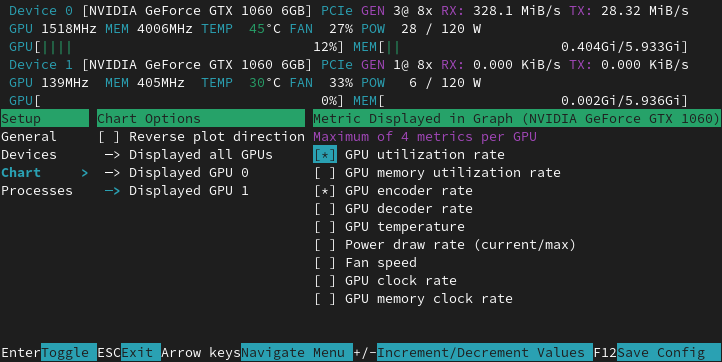This screenshot has height=362, width=722.
Task: Enable Power draw rate metric
Action: click(325, 245)
